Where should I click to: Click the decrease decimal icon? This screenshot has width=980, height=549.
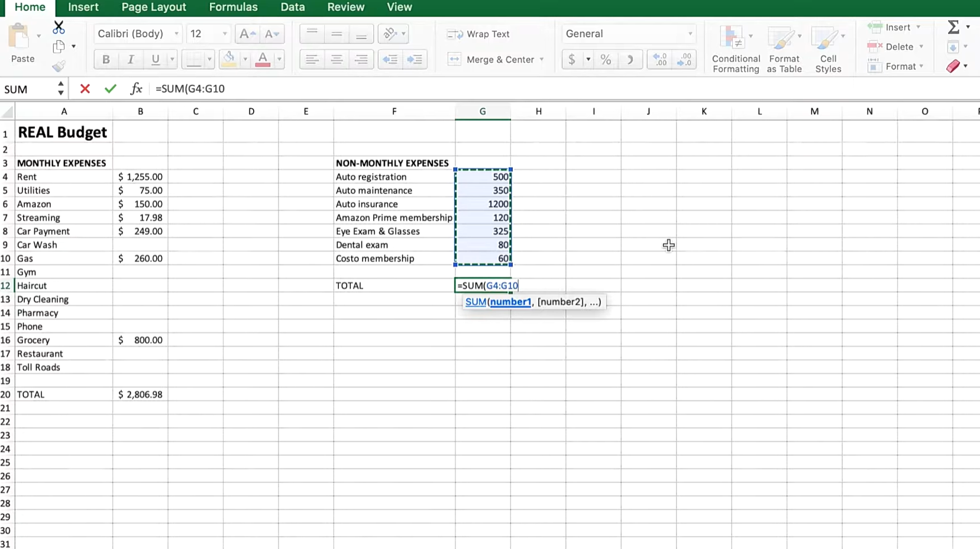click(684, 59)
